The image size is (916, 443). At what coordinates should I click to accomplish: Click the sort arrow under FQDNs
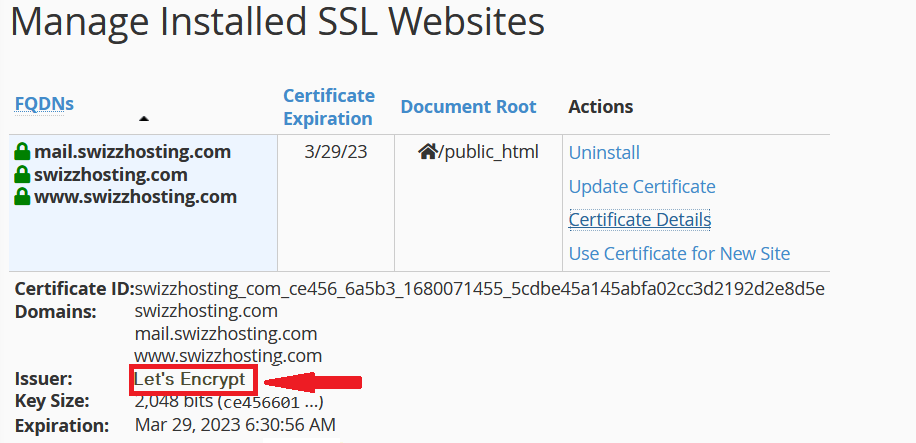tap(144, 119)
